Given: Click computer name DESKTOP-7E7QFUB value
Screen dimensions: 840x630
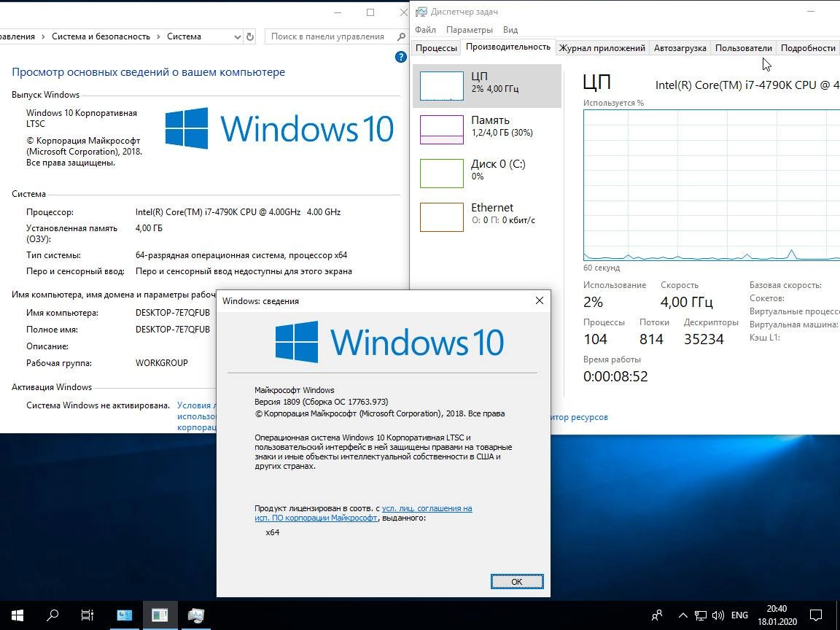Looking at the screenshot, I should click(173, 313).
